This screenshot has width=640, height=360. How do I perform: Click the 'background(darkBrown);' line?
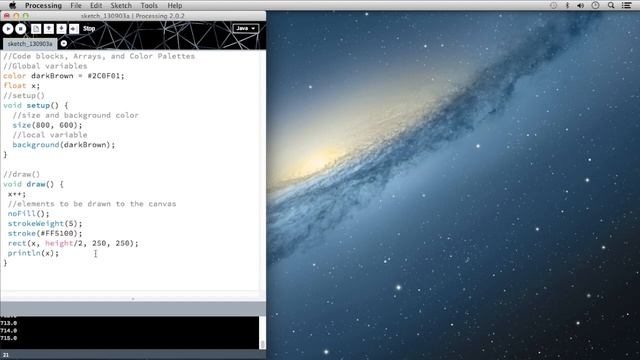64,145
